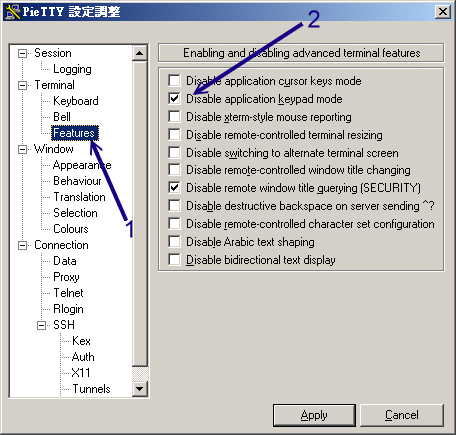Screen dimensions: 456x435
Task: Click the Cancel button
Action: (402, 415)
